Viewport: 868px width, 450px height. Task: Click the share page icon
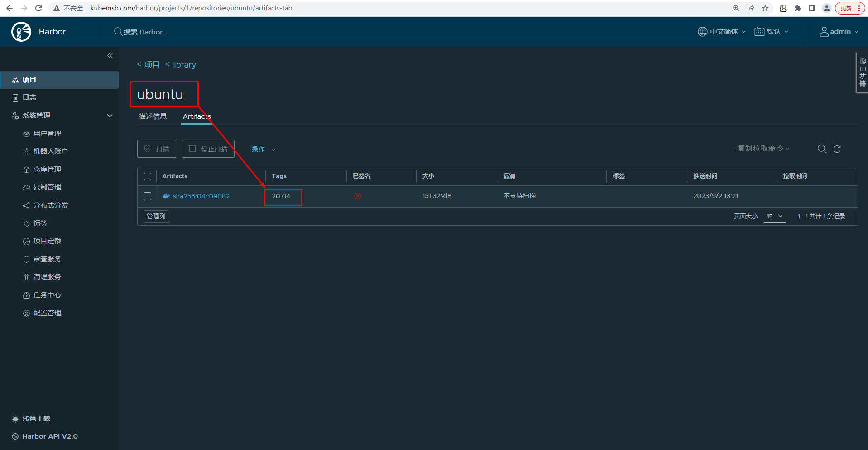point(751,8)
